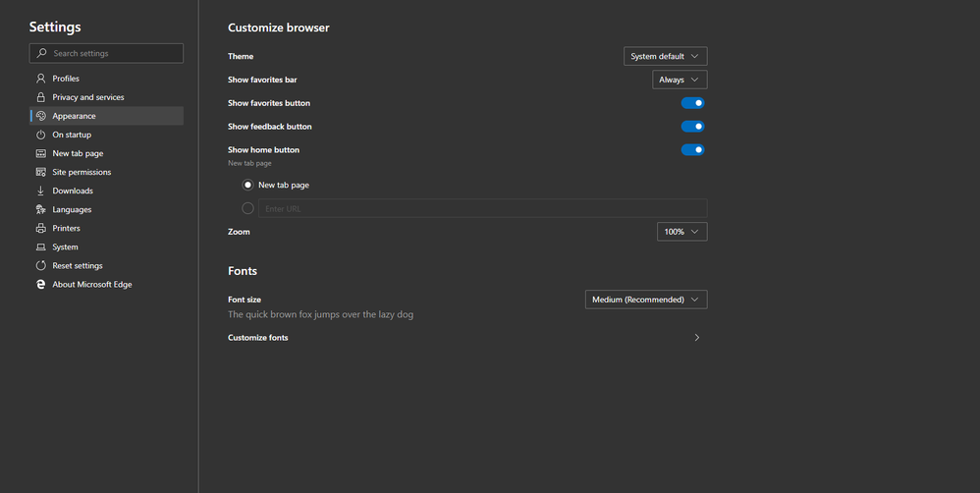Image resolution: width=980 pixels, height=493 pixels.
Task: Open the Font size dropdown
Action: tap(646, 300)
